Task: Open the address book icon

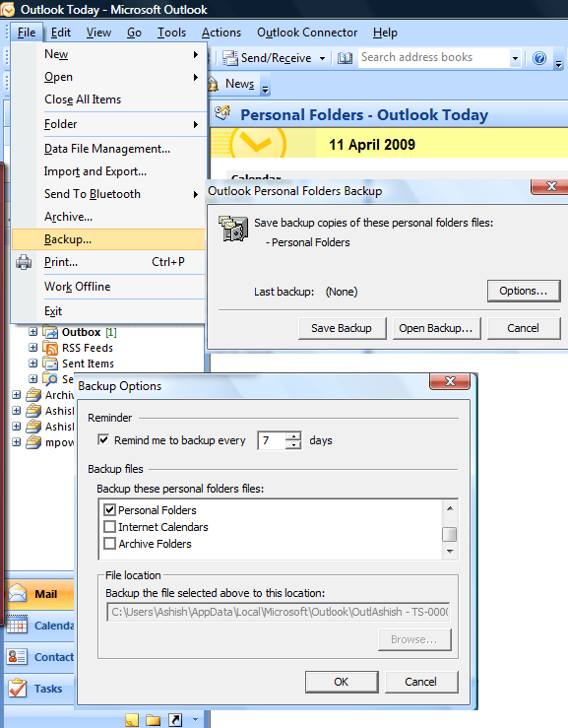Action: click(345, 58)
